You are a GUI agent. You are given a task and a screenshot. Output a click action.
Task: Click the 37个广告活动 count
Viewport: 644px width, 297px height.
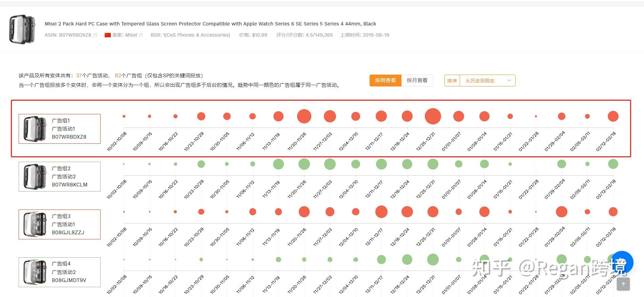(92, 76)
